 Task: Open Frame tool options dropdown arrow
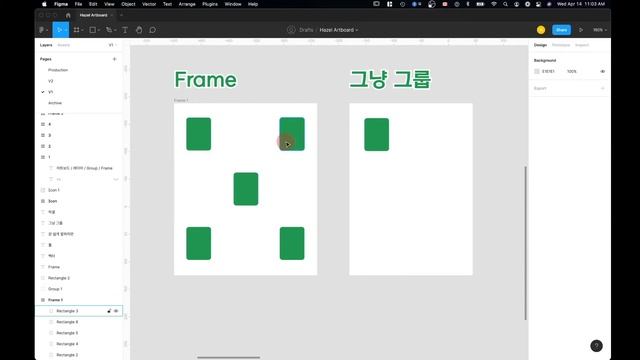(82, 30)
